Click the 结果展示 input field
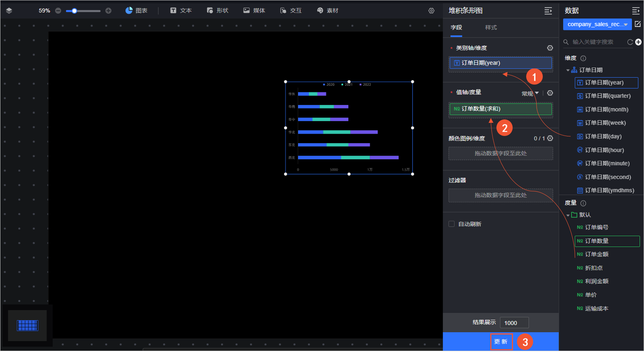 (514, 323)
